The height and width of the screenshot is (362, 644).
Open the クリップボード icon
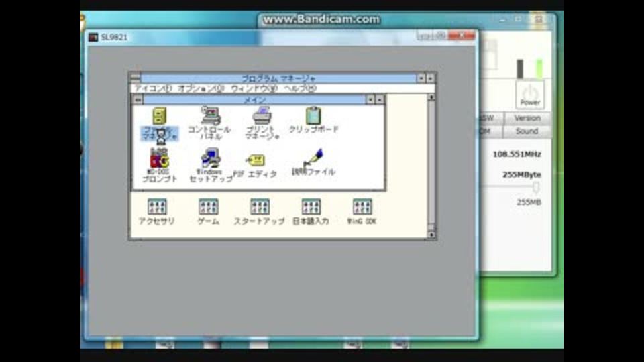(x=313, y=120)
